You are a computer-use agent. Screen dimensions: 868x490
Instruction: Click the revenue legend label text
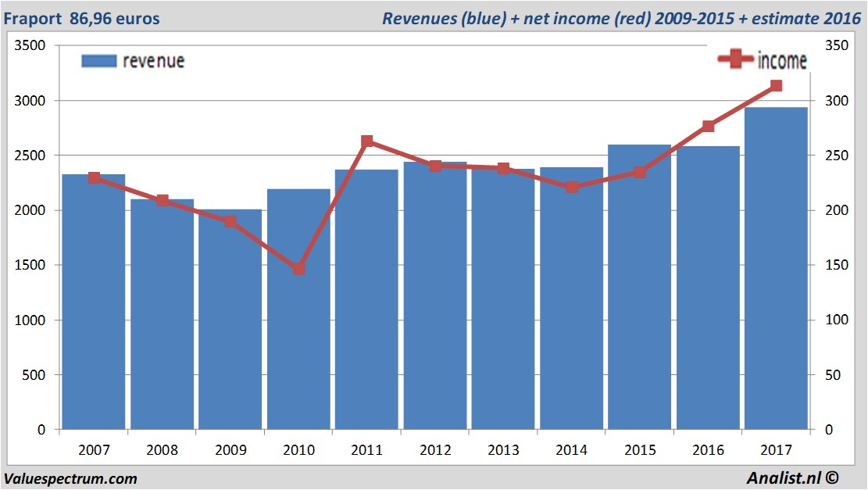(153, 61)
